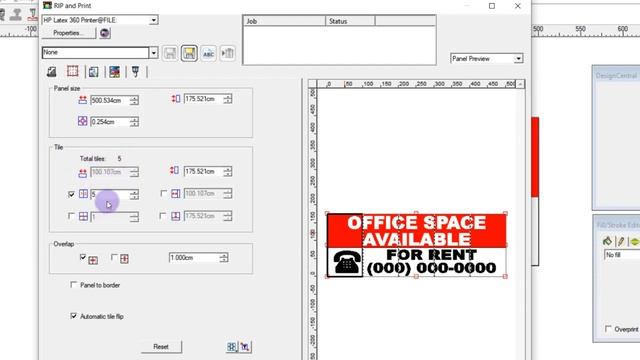Click the select all tiles icon
This screenshot has width=640, height=360.
point(232,347)
